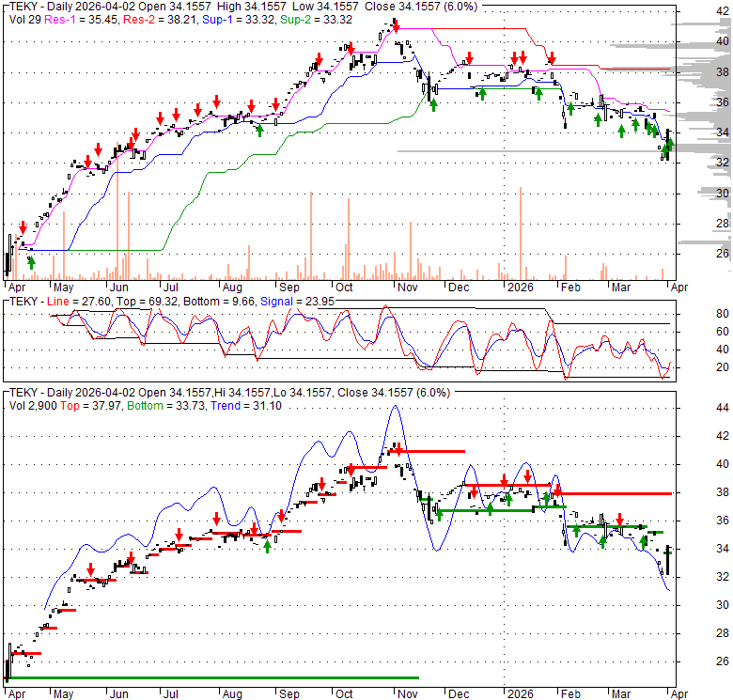Select the 2026 marker on top chart's time axis

click(x=514, y=287)
